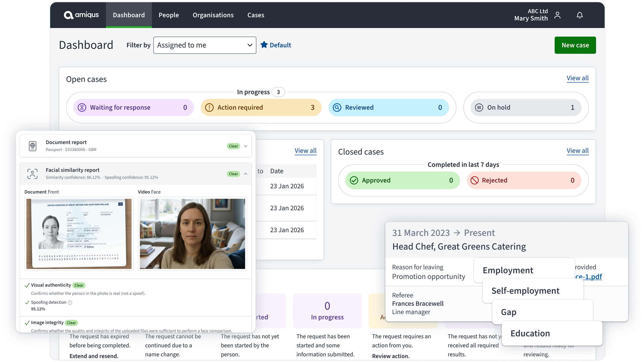This screenshot has width=644, height=362.
Task: Select the Rejected red status pill
Action: tap(524, 180)
